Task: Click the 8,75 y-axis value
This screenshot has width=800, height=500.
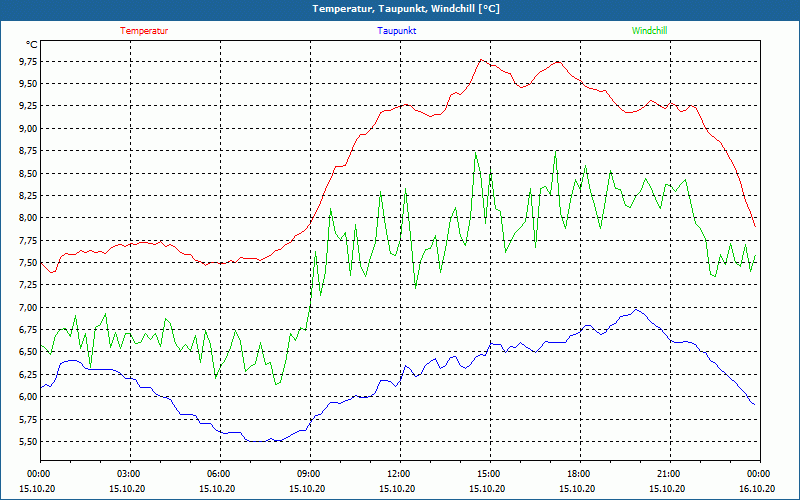Action: click(28, 151)
